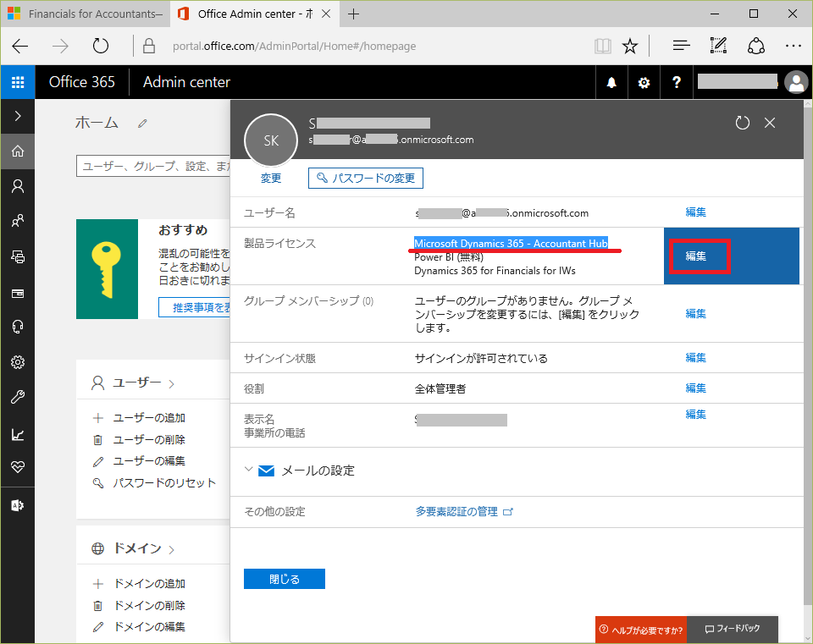This screenshot has width=813, height=644.
Task: Edit the 役割 row
Action: coord(696,388)
